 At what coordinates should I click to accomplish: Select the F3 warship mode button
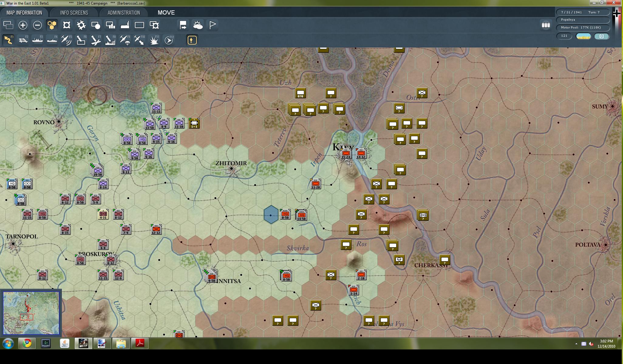point(37,40)
